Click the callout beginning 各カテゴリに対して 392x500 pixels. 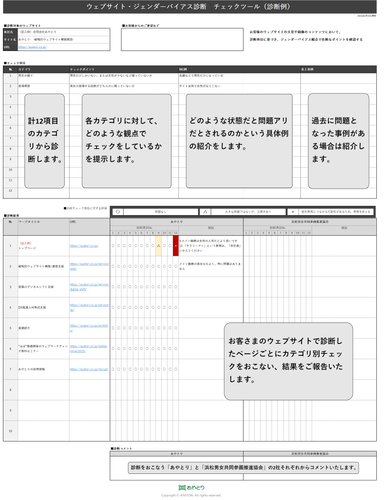coord(127,141)
